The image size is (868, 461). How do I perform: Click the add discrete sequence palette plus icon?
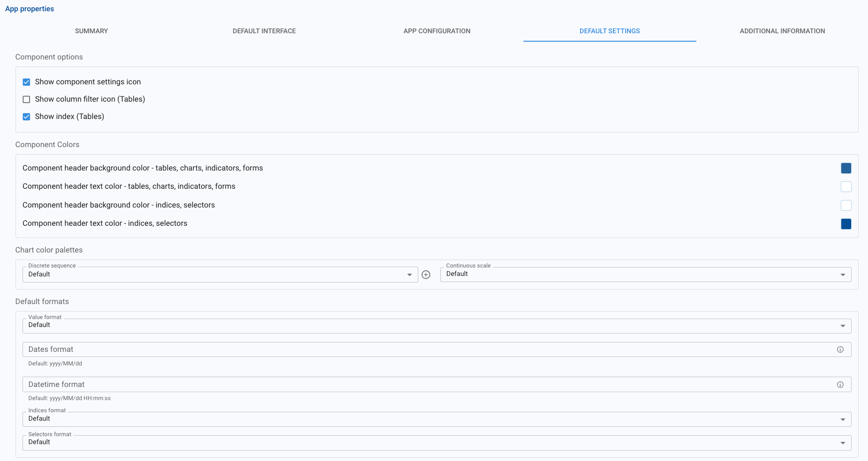426,275
